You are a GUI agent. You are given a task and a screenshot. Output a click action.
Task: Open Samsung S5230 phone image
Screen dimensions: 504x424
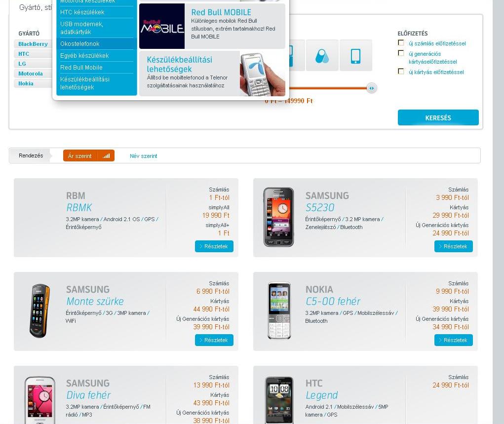278,217
